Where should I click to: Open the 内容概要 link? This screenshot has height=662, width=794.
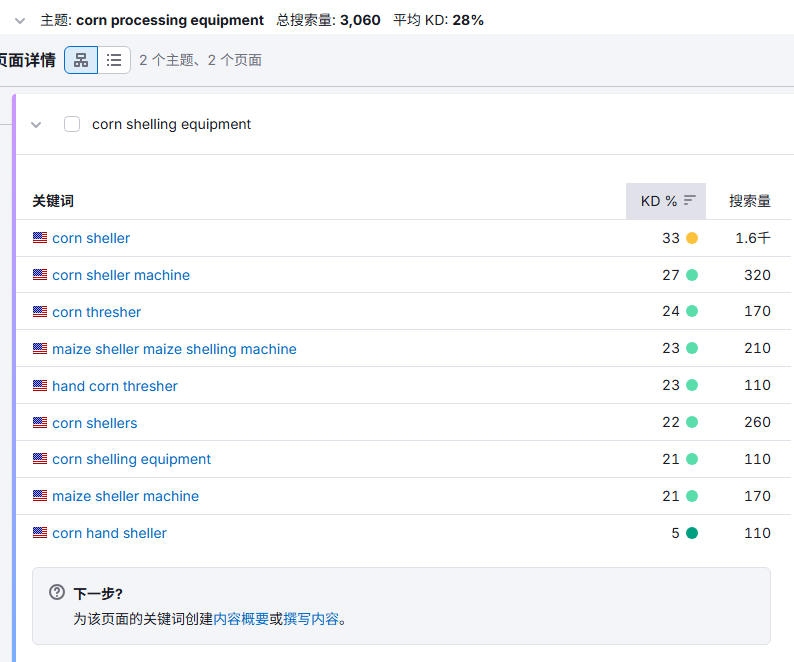(x=241, y=619)
